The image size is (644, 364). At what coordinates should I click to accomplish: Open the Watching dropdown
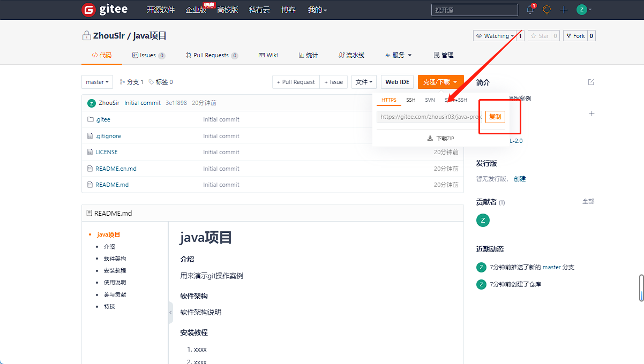pos(495,36)
